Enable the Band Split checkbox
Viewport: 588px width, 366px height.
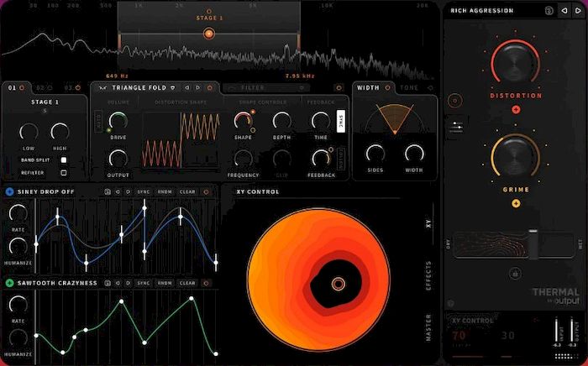tap(64, 160)
